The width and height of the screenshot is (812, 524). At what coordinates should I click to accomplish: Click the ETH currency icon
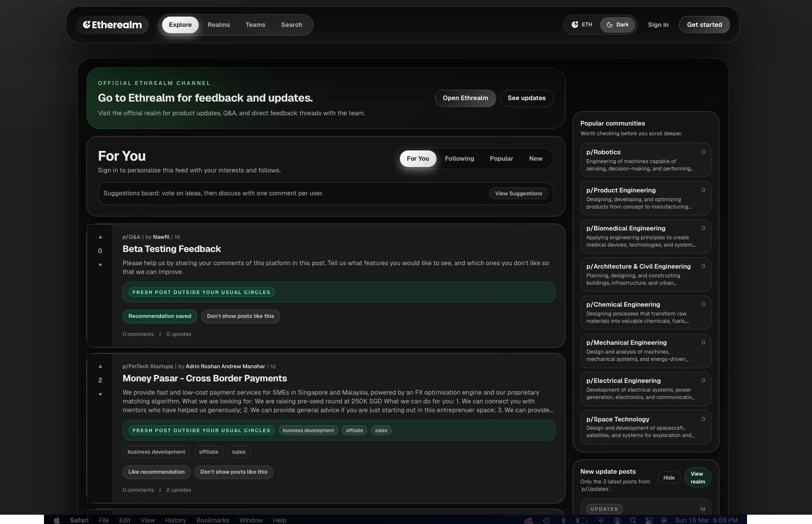[575, 24]
